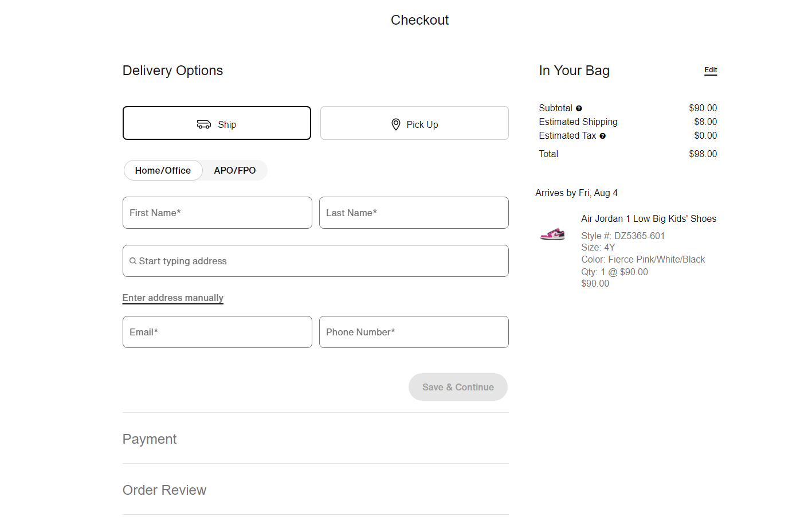Open Enter address manually

tap(172, 298)
